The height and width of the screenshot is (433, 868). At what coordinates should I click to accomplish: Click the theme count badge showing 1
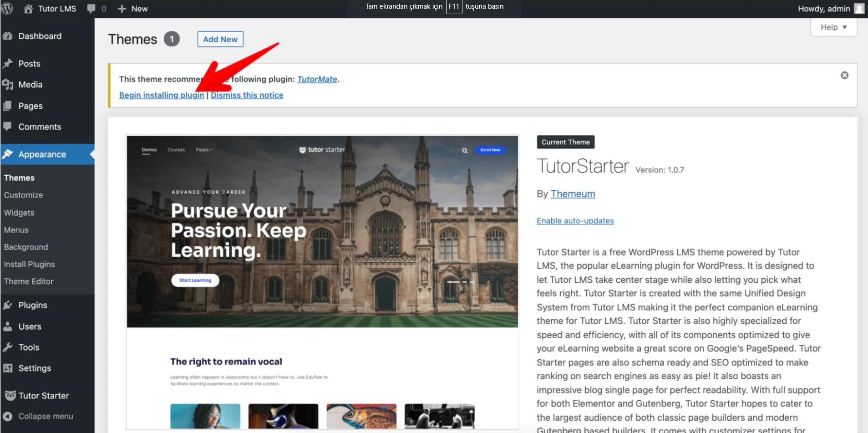click(x=172, y=39)
